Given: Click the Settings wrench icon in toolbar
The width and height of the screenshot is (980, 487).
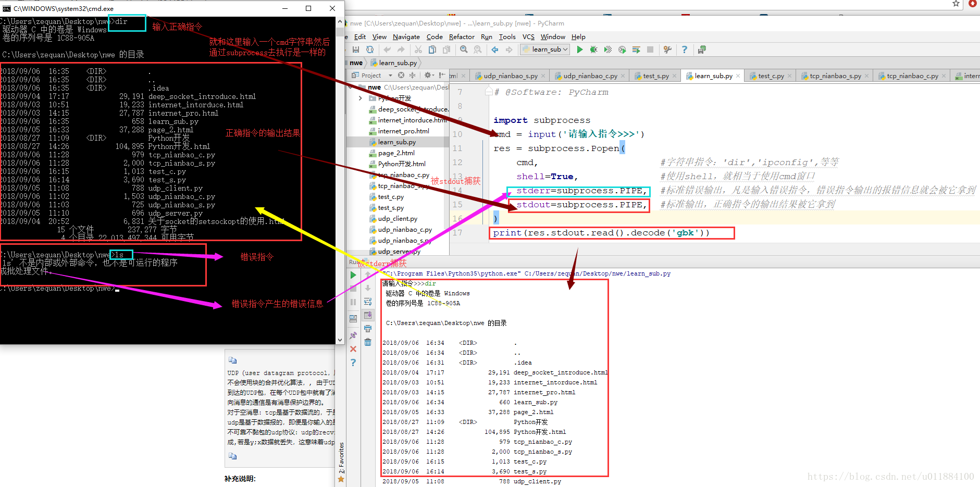Looking at the screenshot, I should [x=667, y=49].
